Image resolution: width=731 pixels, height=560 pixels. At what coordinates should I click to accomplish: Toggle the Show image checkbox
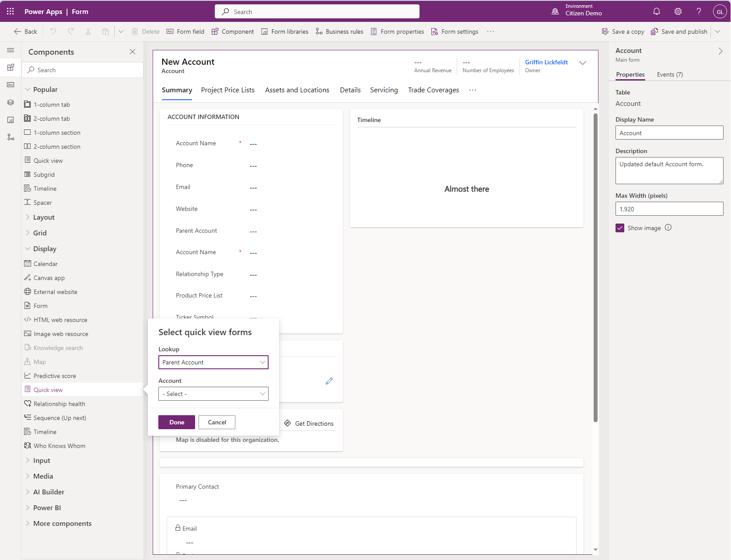(x=620, y=227)
